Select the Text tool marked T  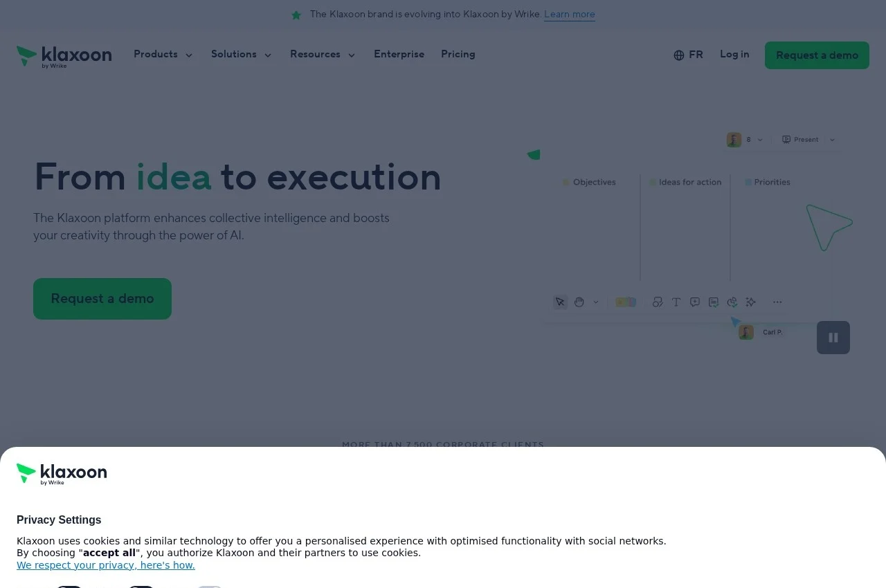pyautogui.click(x=676, y=302)
